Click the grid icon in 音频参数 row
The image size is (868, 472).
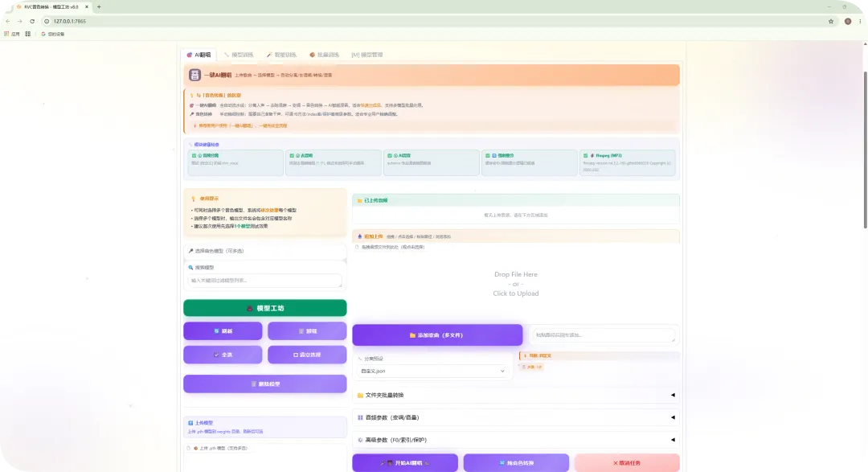click(360, 417)
